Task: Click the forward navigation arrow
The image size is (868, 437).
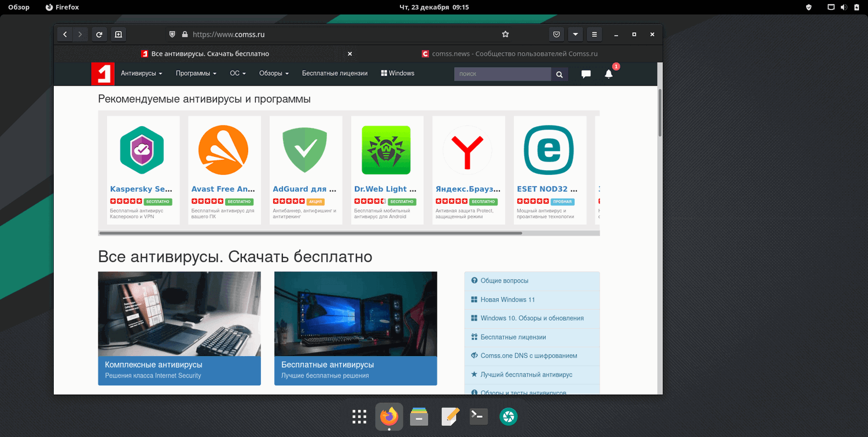Action: pos(80,35)
